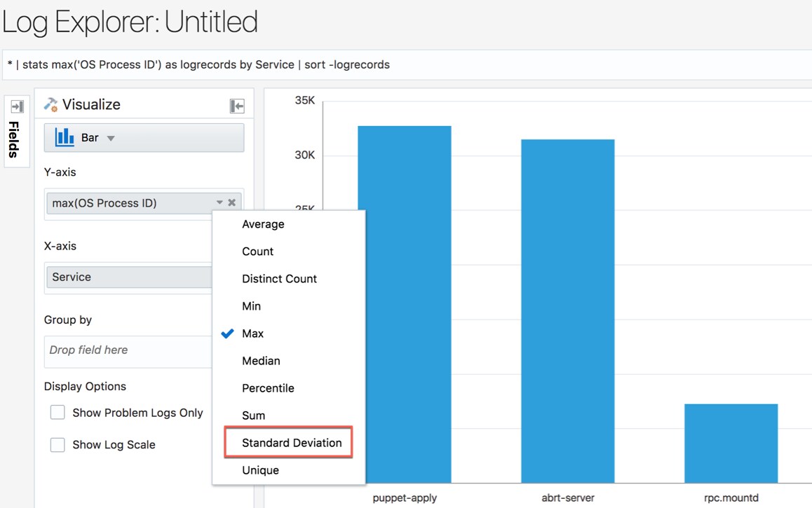Click the Group by drop field box
812x508 pixels.
pyautogui.click(x=128, y=350)
